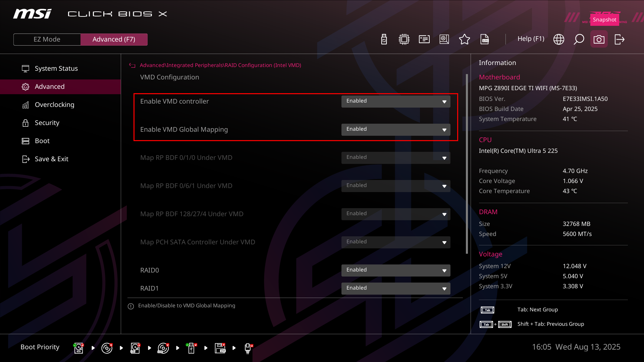Click System 3.3V value 3.308 V
Screen dimensions: 644x362
click(573, 286)
